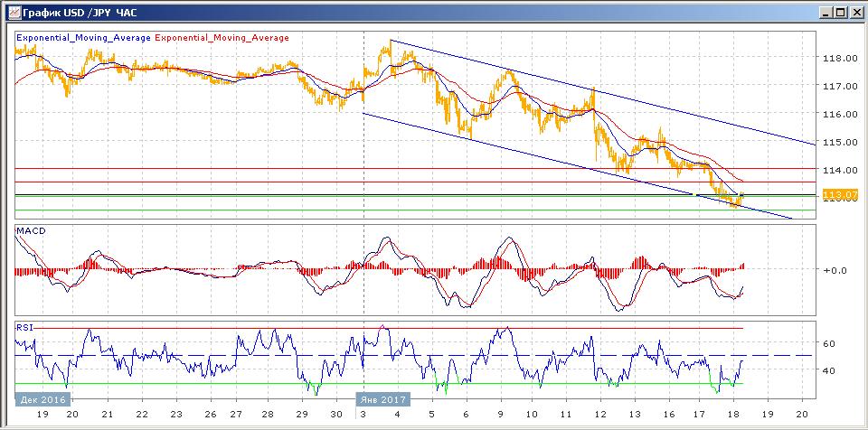Click date 12 on the time axis
The width and height of the screenshot is (868, 430).
pyautogui.click(x=599, y=413)
